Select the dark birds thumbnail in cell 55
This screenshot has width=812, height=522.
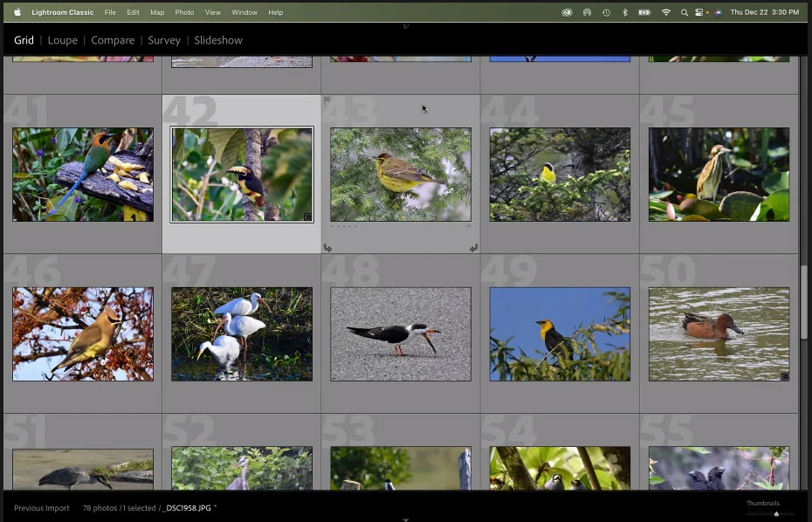click(719, 468)
